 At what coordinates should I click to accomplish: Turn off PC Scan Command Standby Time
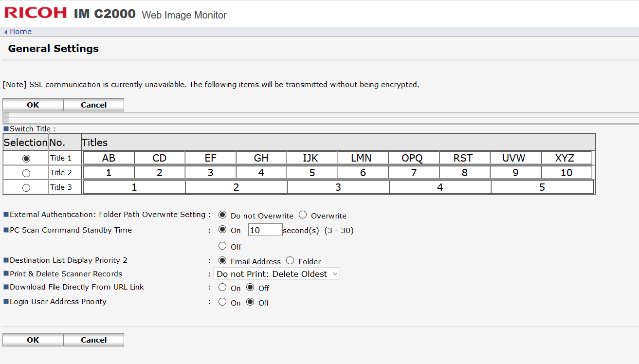222,246
